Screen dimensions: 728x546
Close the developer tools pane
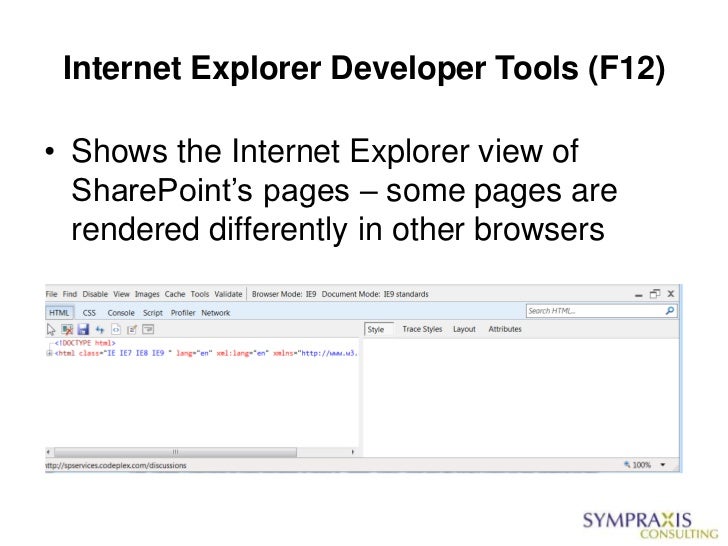[671, 293]
